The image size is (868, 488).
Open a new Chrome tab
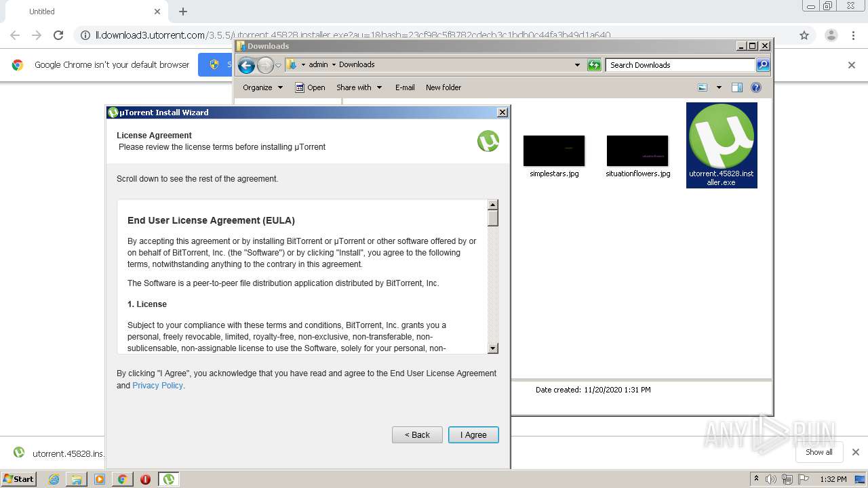tap(183, 12)
